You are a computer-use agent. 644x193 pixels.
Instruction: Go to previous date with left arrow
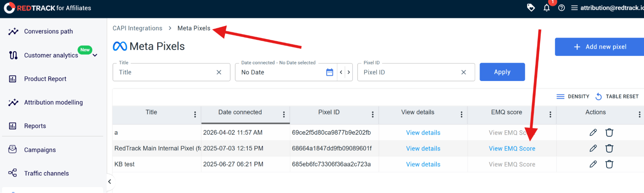[341, 72]
